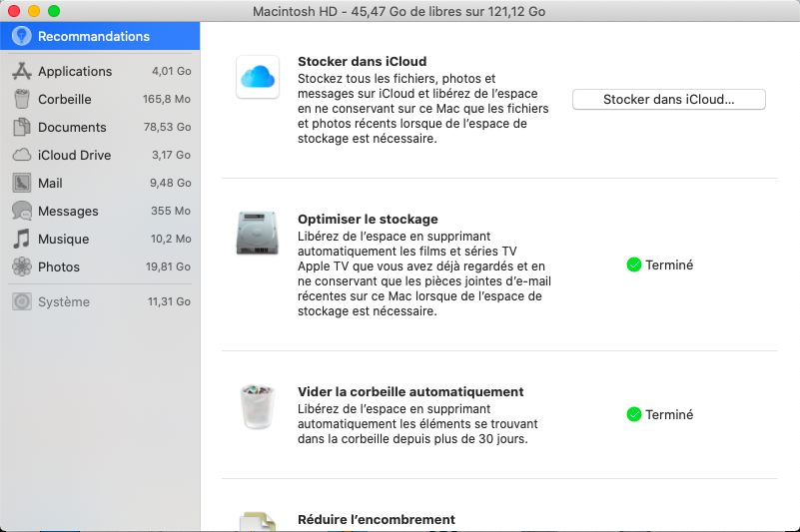Click the green Terminé checkmark for Optimiser
This screenshot has width=800, height=532.
pos(633,265)
